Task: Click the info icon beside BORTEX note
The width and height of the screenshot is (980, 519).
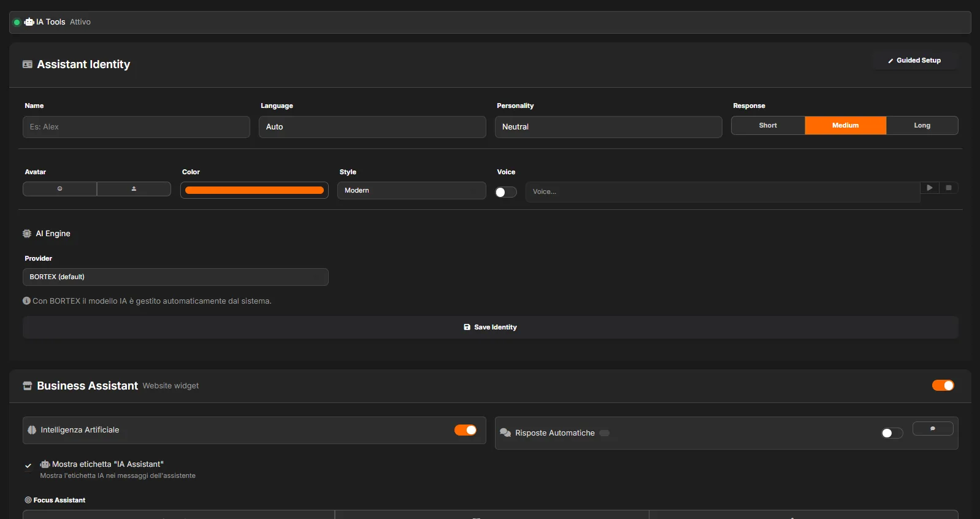Action: point(26,301)
